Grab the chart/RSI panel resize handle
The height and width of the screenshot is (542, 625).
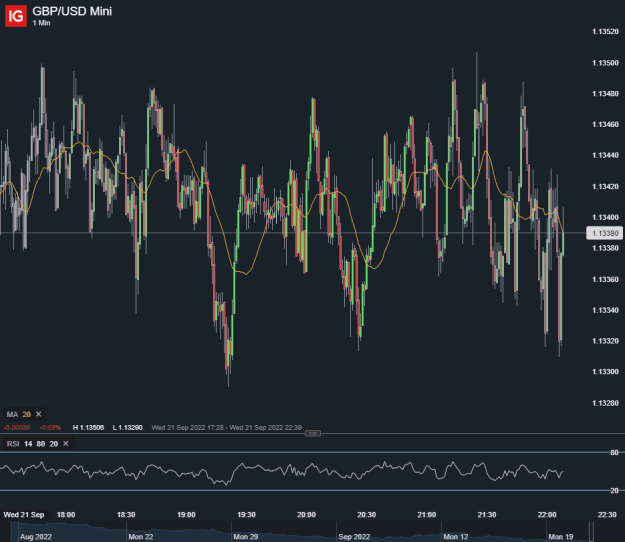pyautogui.click(x=312, y=433)
